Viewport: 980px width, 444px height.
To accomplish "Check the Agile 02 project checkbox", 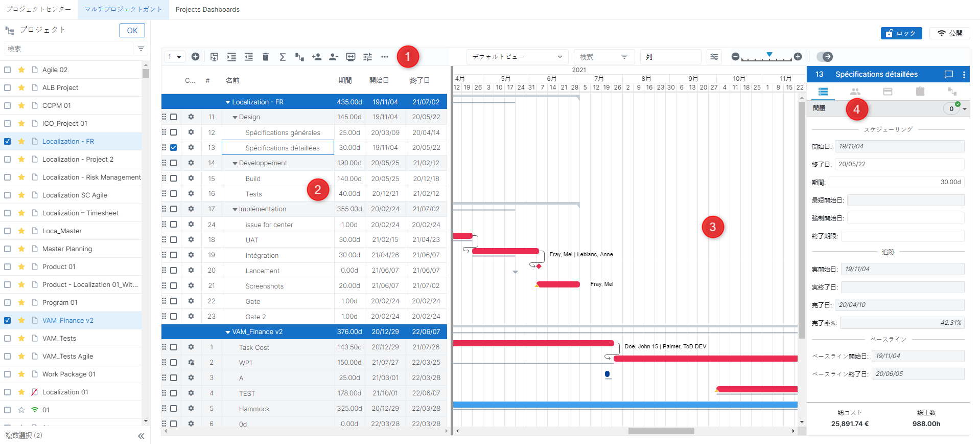I will coord(8,70).
